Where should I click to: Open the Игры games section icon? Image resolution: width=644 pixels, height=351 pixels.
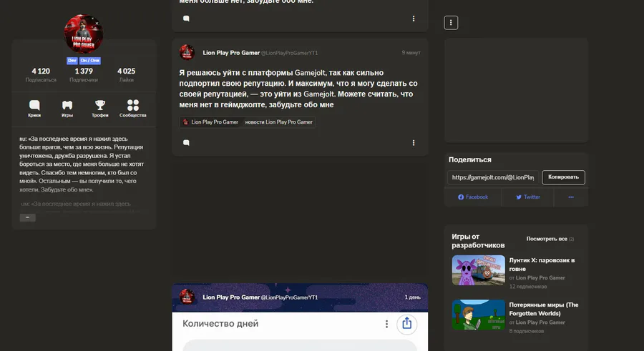(67, 109)
